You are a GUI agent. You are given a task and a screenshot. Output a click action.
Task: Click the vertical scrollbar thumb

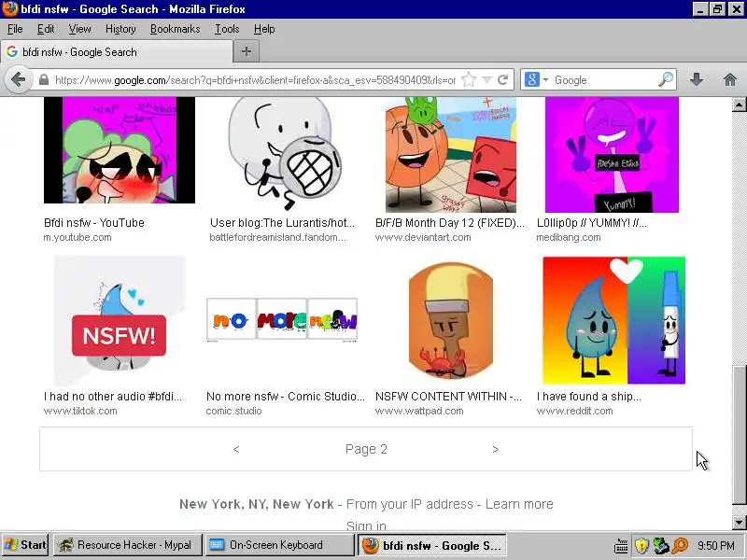tap(739, 435)
